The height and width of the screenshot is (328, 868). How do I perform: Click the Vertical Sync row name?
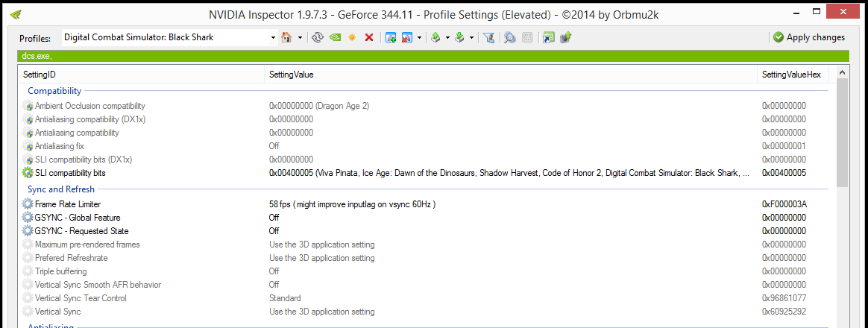point(57,312)
